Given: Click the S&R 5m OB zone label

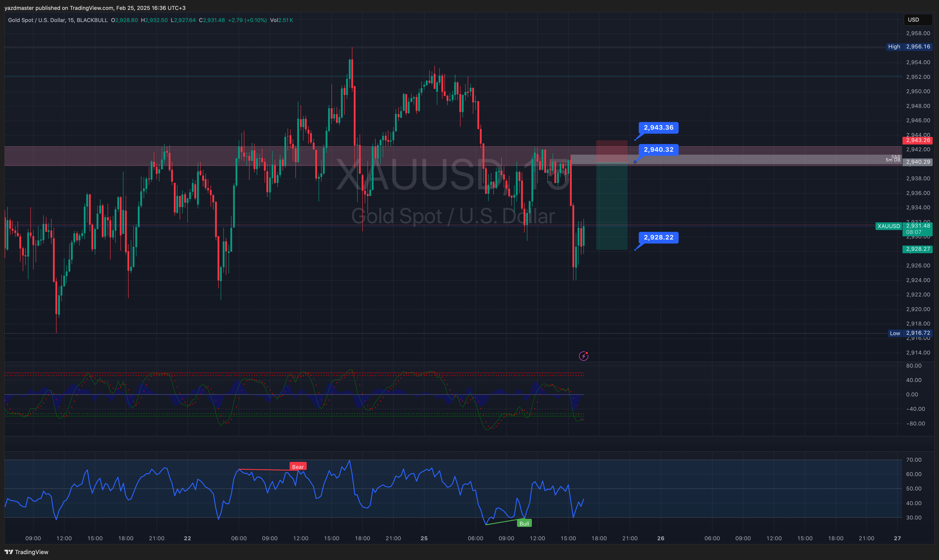Looking at the screenshot, I should (x=893, y=158).
